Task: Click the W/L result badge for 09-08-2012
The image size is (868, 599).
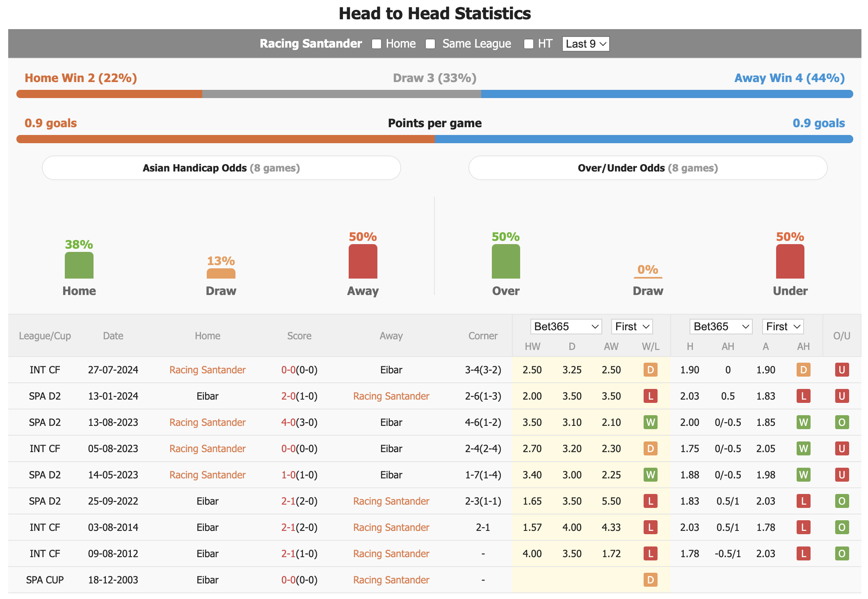Action: coord(651,553)
